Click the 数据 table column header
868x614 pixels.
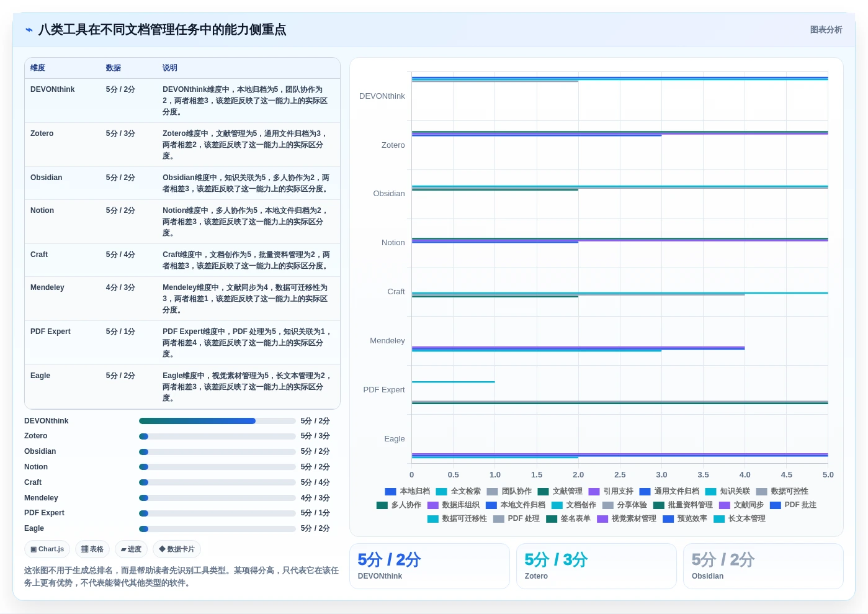point(114,68)
